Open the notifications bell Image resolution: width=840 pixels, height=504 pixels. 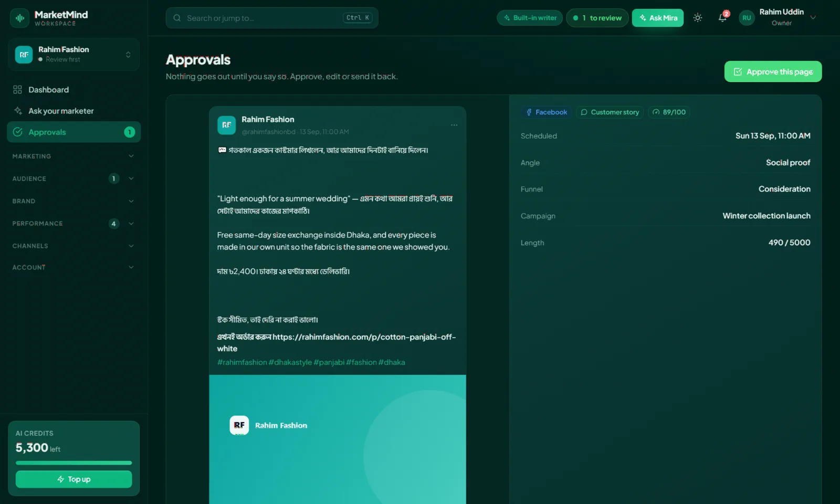click(x=722, y=17)
